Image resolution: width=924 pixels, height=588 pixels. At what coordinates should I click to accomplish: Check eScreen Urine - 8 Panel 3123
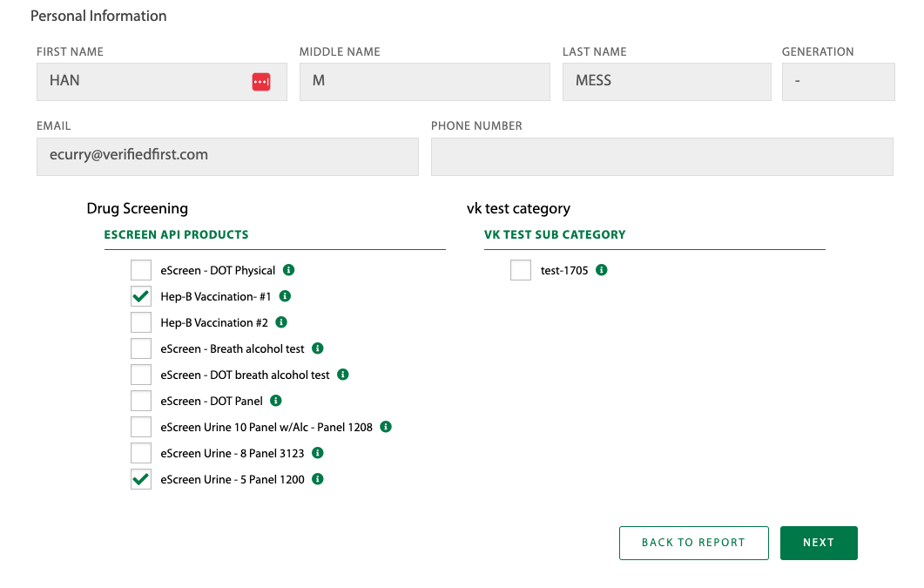(x=140, y=453)
